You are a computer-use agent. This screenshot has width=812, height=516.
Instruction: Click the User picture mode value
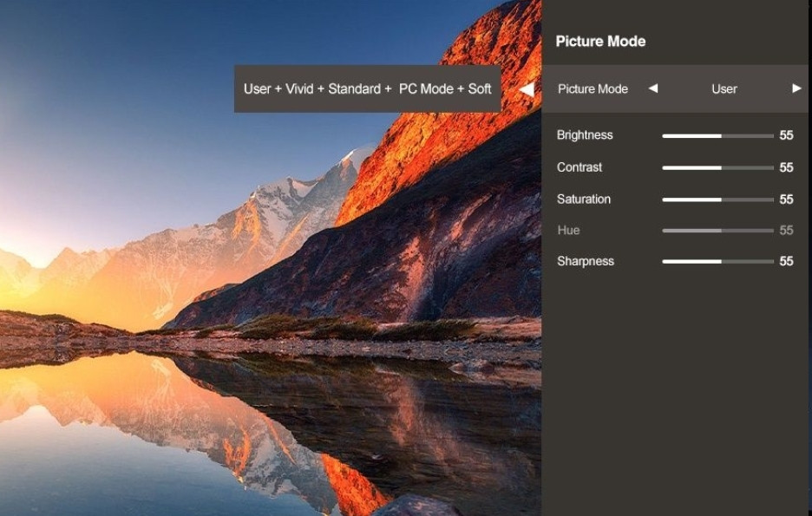coord(724,88)
